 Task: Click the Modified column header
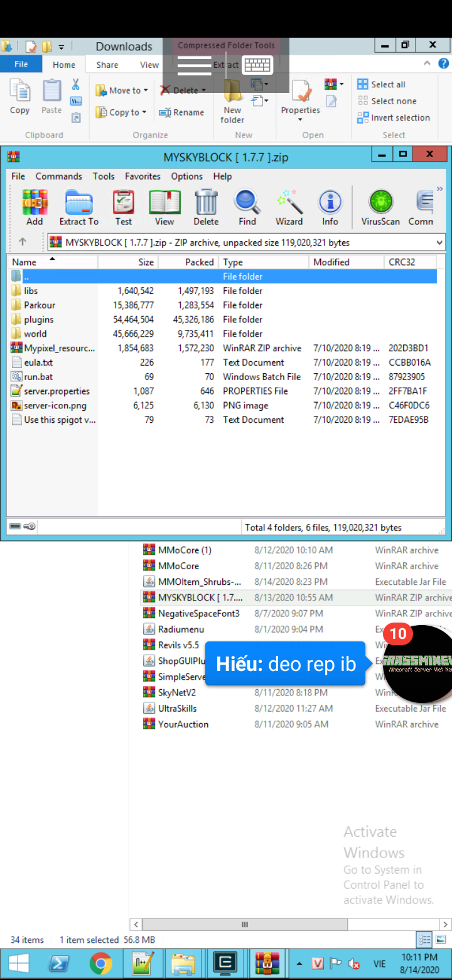[x=347, y=262]
